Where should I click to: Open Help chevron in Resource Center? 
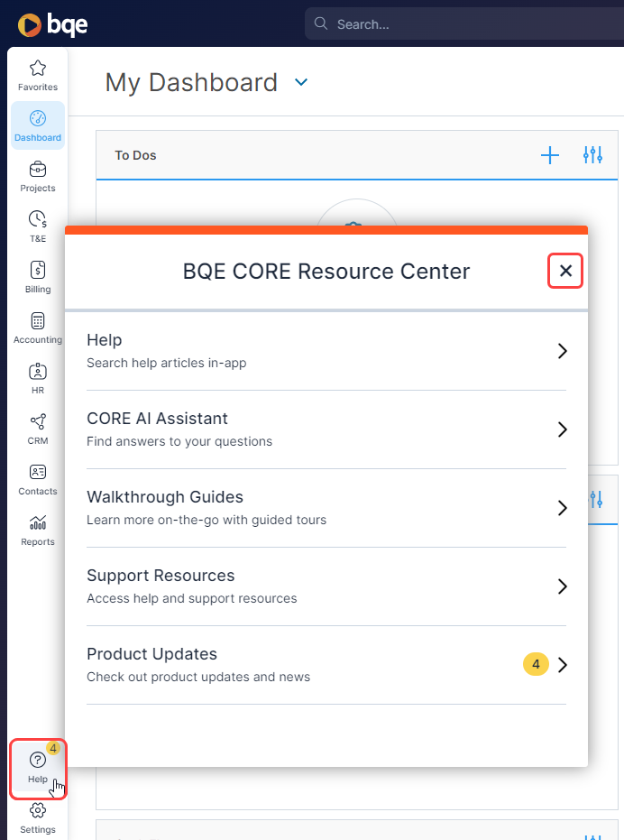click(562, 351)
